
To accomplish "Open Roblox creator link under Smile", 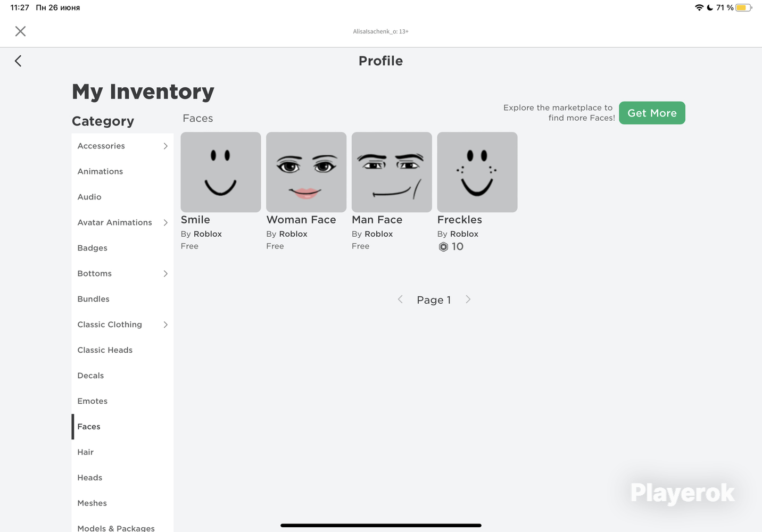I will (x=208, y=234).
